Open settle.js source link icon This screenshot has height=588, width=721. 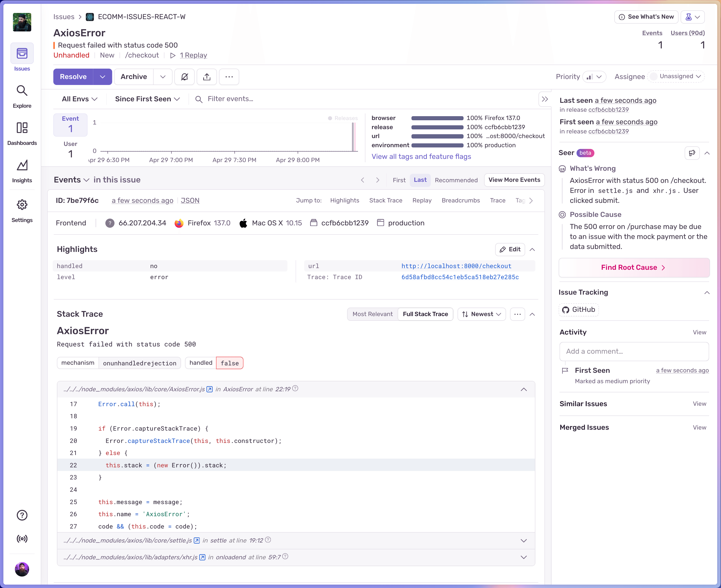[197, 541]
